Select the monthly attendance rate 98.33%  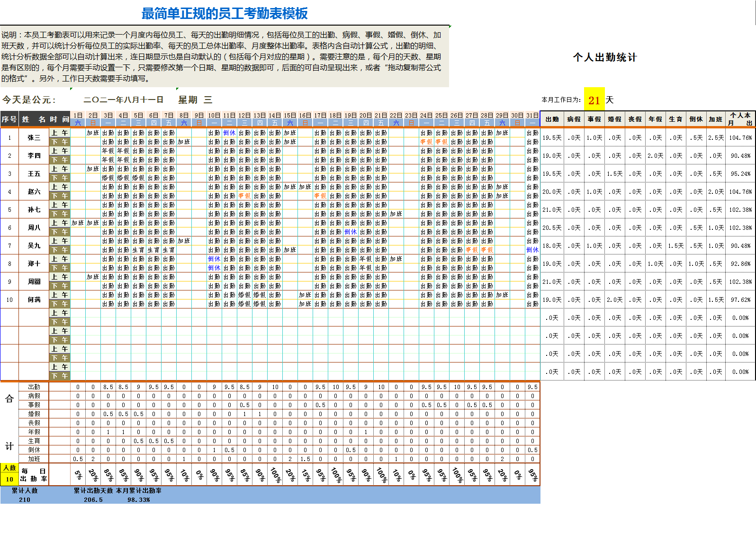pyautogui.click(x=139, y=499)
